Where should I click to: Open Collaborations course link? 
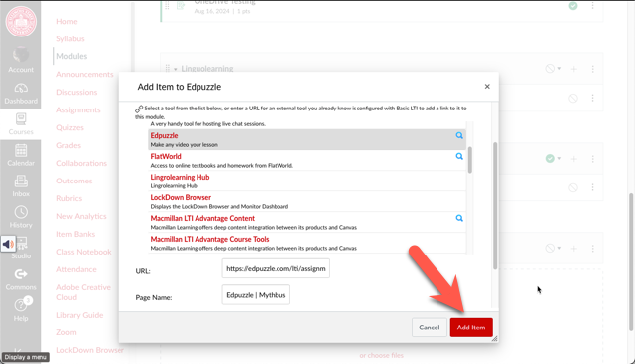click(x=81, y=163)
